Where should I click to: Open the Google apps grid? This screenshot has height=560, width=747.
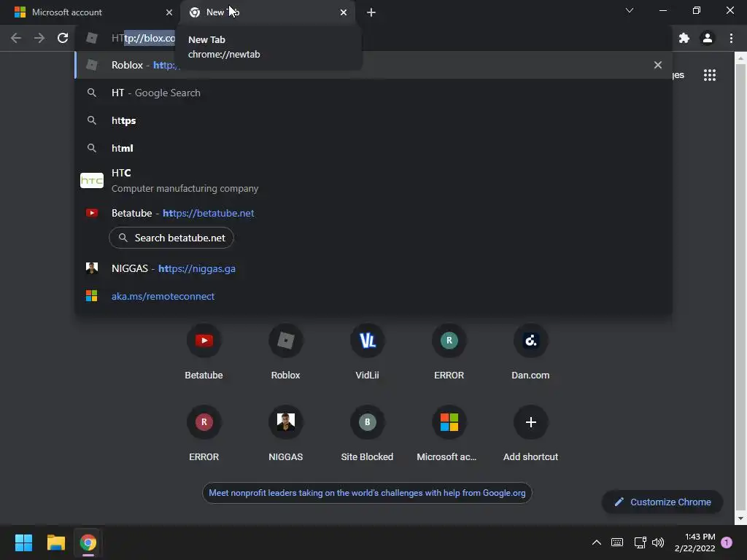click(x=709, y=75)
